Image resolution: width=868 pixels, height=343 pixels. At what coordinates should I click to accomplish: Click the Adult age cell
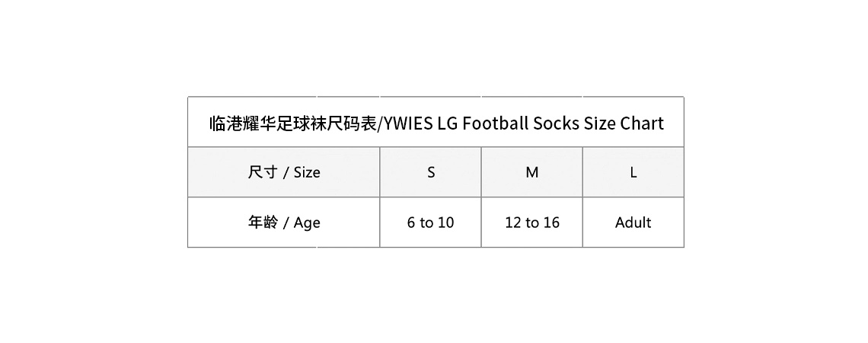(x=633, y=223)
